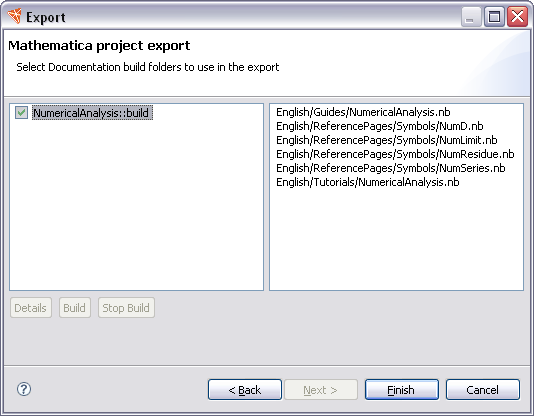This screenshot has width=534, height=416.
Task: Click the Stop Build button
Action: point(126,308)
